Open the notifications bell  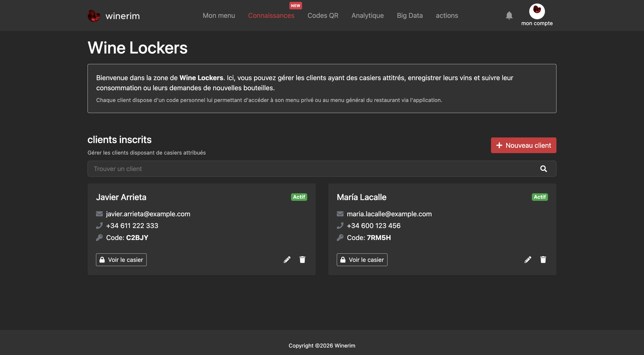point(509,15)
